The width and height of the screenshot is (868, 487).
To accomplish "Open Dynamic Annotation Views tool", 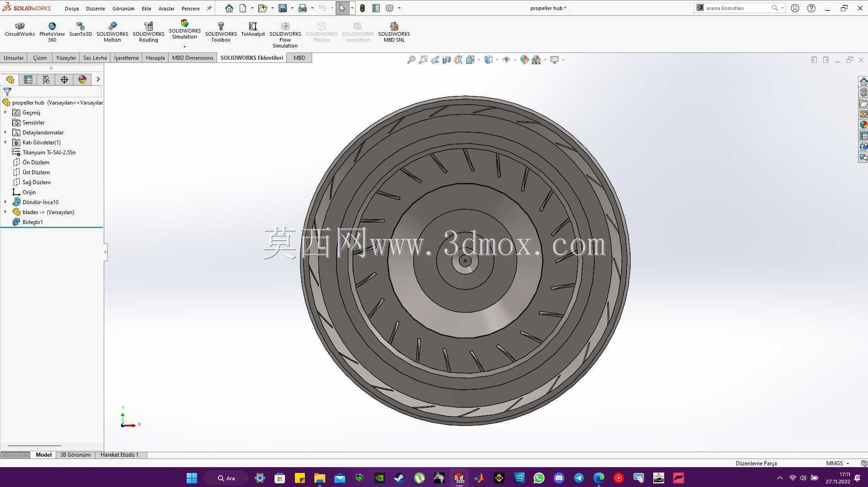I will click(458, 60).
